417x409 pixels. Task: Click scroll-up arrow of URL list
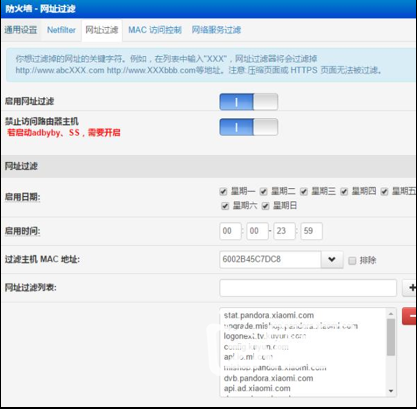point(391,314)
